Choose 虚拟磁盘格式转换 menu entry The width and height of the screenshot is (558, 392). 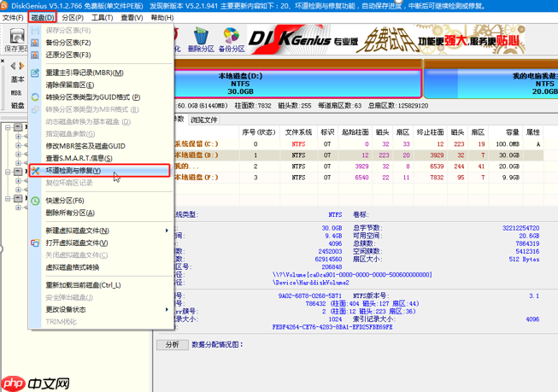(73, 267)
